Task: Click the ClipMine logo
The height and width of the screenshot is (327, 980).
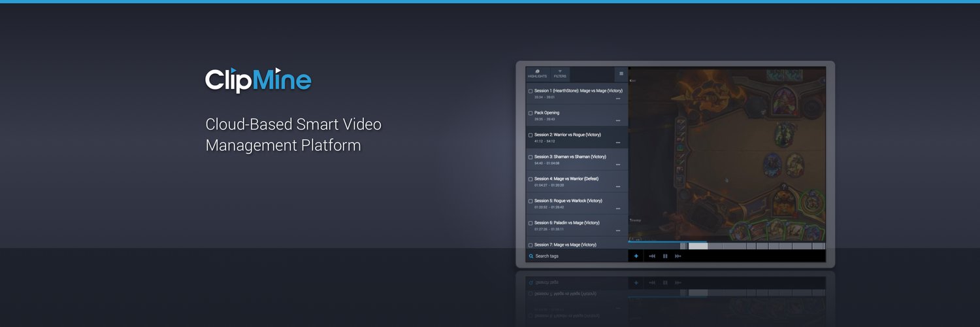Action: [258, 80]
